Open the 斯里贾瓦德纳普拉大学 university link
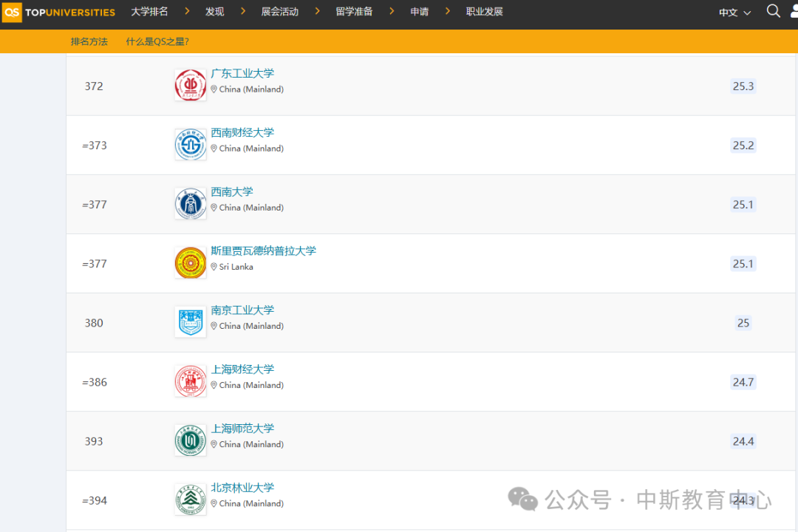The image size is (798, 532). tap(263, 251)
